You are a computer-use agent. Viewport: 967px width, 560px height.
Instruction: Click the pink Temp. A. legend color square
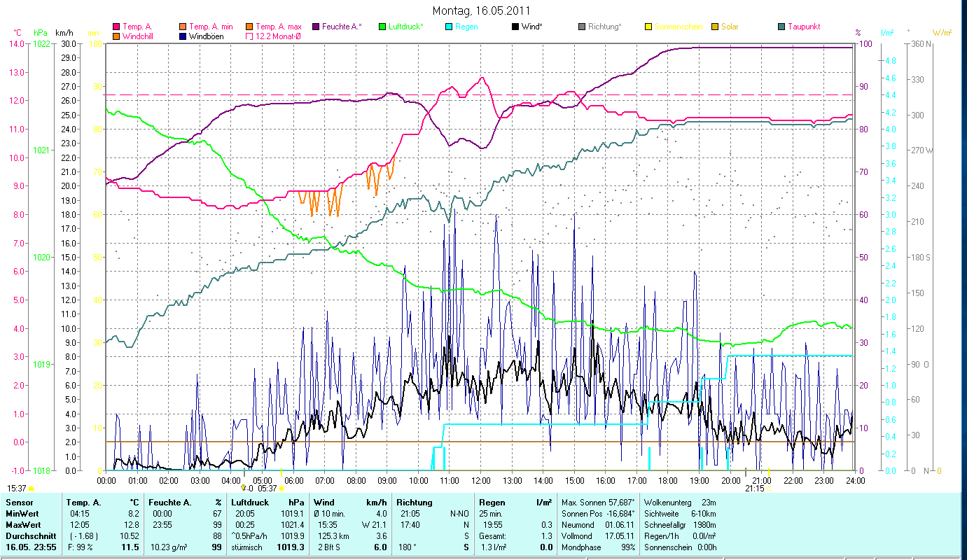116,27
